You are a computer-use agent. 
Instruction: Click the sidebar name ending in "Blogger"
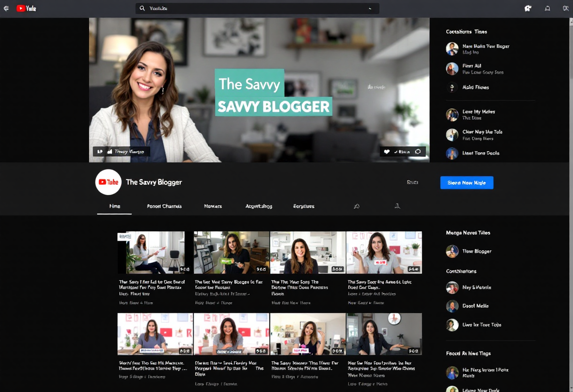(477, 251)
